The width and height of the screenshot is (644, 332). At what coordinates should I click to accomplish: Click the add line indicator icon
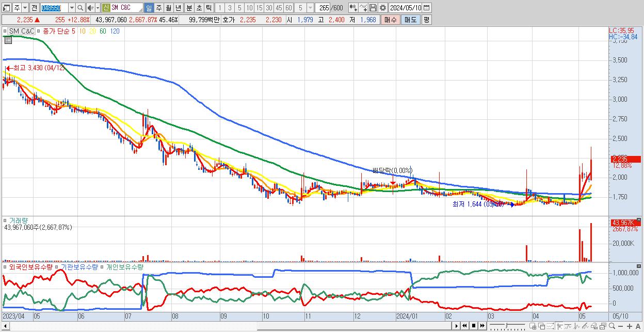363,8
